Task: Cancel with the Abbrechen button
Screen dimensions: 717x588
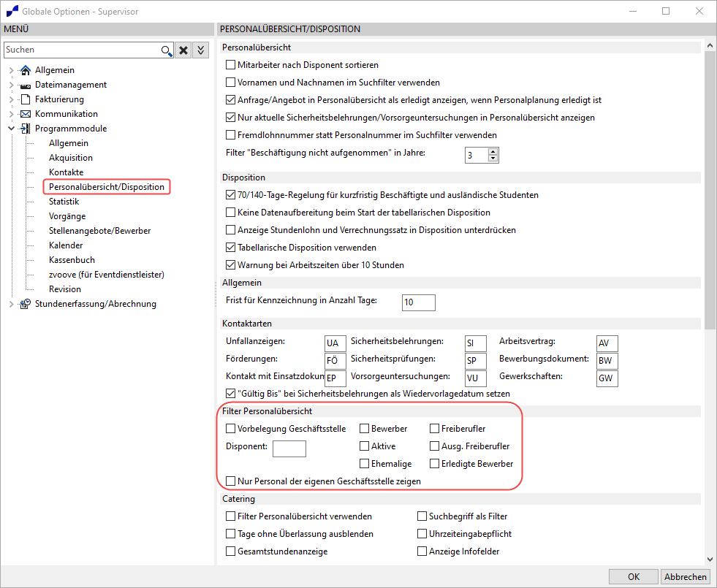Action: pyautogui.click(x=685, y=576)
